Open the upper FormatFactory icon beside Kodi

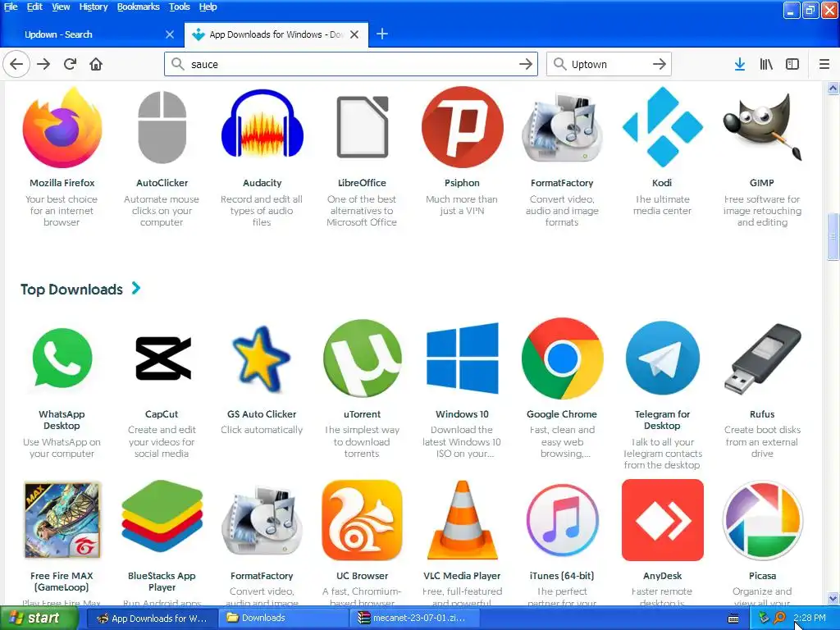tap(562, 127)
